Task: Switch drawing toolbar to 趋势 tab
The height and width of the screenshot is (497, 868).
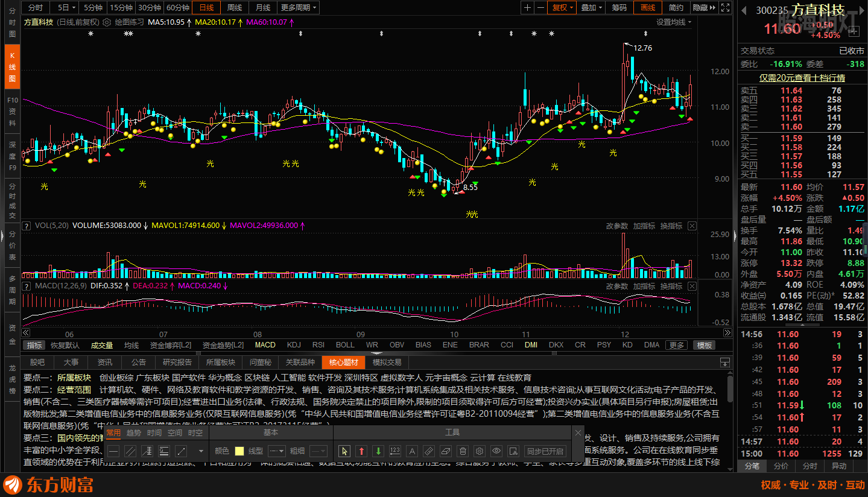Action: point(134,432)
